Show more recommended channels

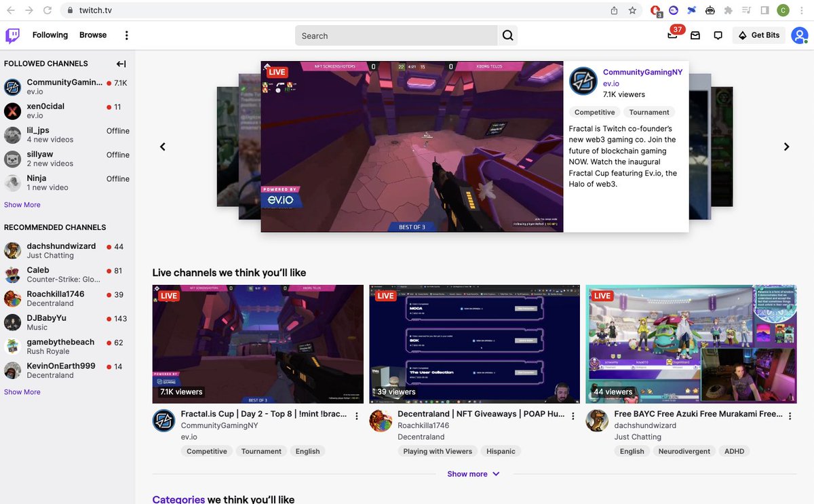click(22, 392)
